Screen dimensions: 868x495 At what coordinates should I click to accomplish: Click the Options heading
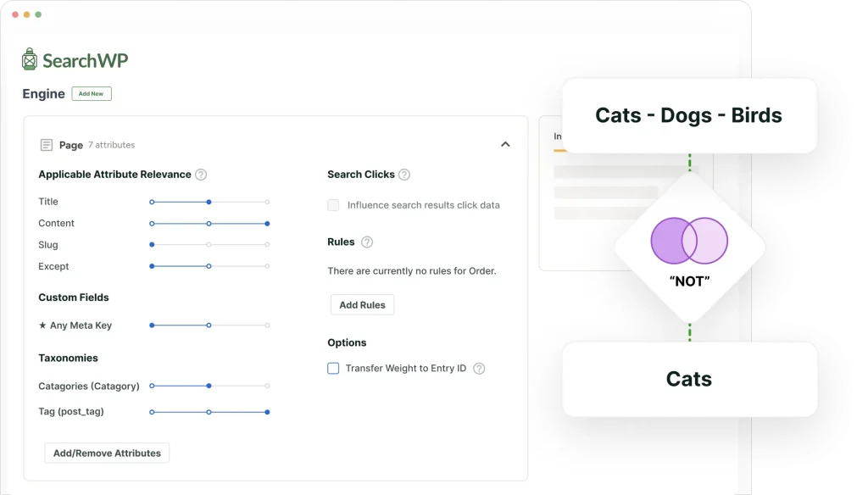[x=347, y=342]
